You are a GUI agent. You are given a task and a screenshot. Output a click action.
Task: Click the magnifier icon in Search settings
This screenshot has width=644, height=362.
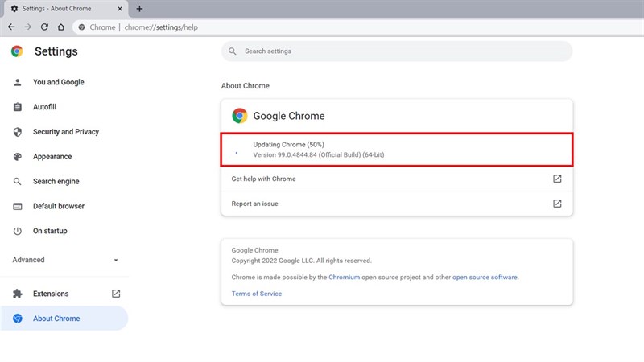[233, 51]
